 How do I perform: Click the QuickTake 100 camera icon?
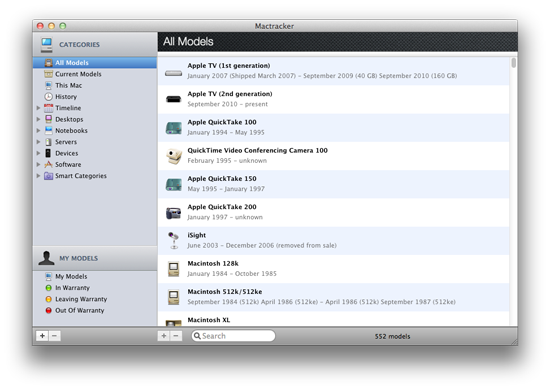click(174, 128)
